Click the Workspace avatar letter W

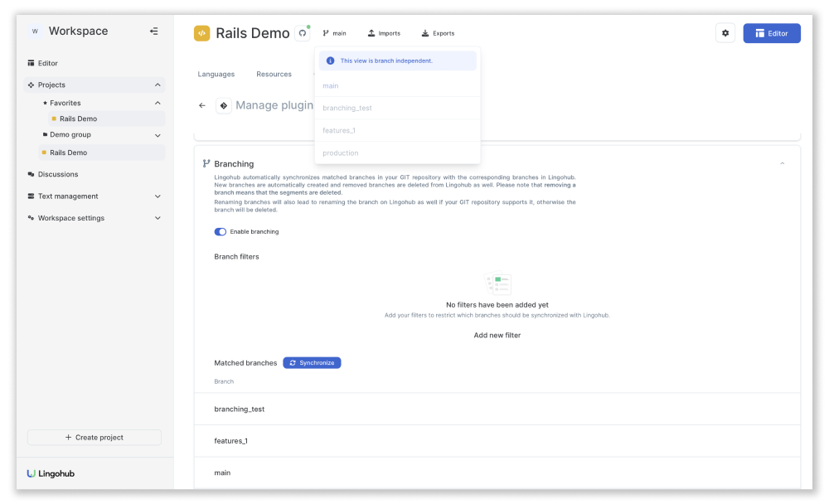(35, 31)
